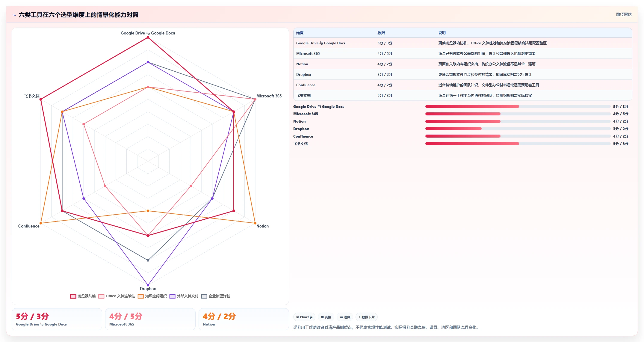Image resolution: width=644 pixels, height=342 pixels.
Task: Click the description starting 更适合重视文件同步
Action: tap(485, 75)
